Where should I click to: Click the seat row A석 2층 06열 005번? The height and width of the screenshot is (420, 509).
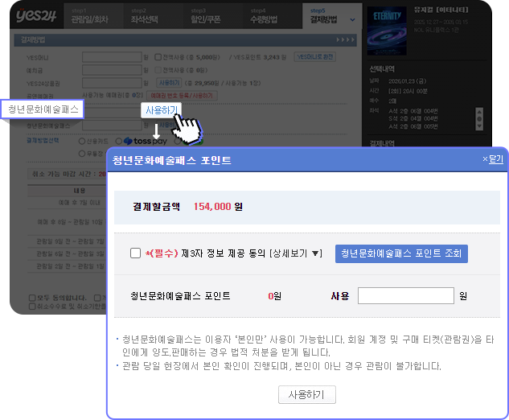click(x=413, y=126)
